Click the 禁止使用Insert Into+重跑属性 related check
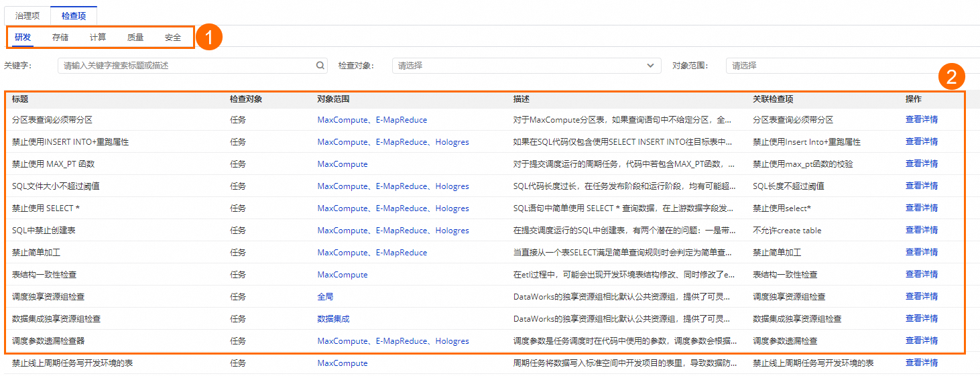This screenshot has height=376, width=980. (806, 142)
